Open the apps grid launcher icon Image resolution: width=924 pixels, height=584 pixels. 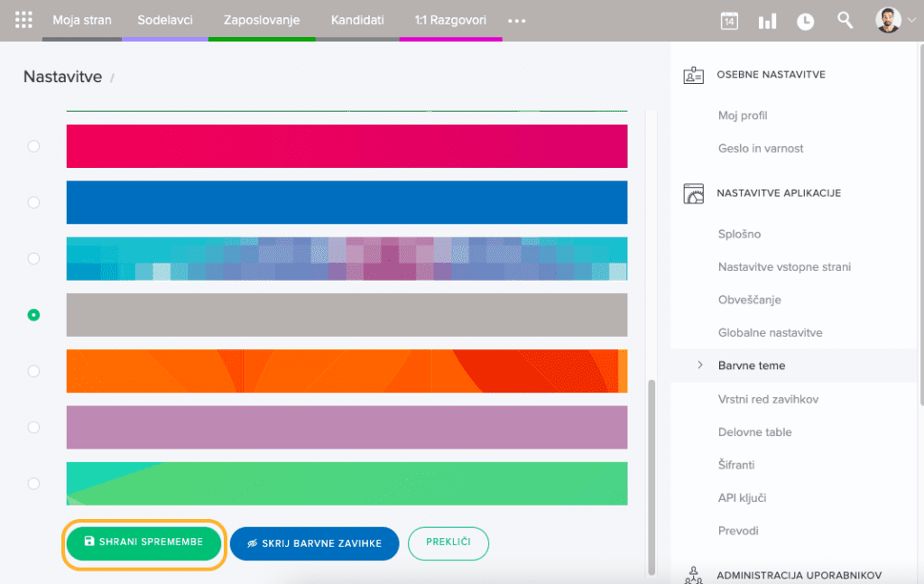coord(24,20)
